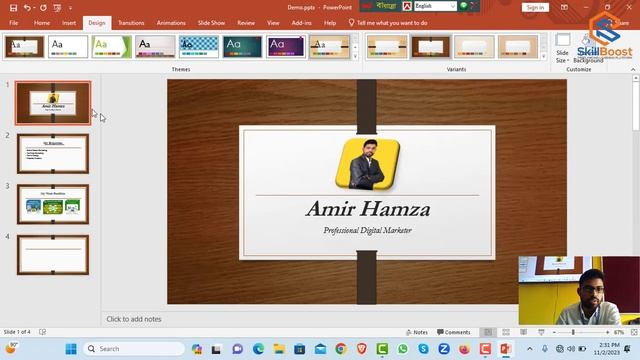Screen dimensions: 640x360
Task: Collapse the ribbon with the chevron arrow
Action: (633, 69)
